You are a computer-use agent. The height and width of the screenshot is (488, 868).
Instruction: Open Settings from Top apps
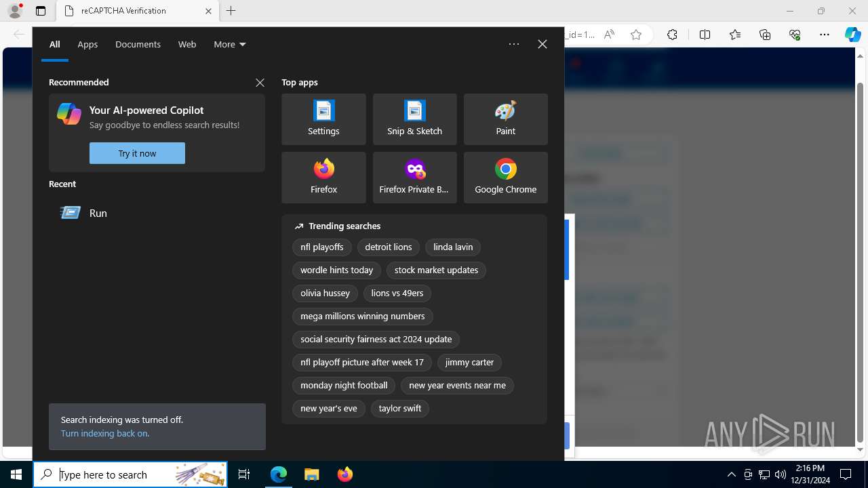[x=323, y=119]
